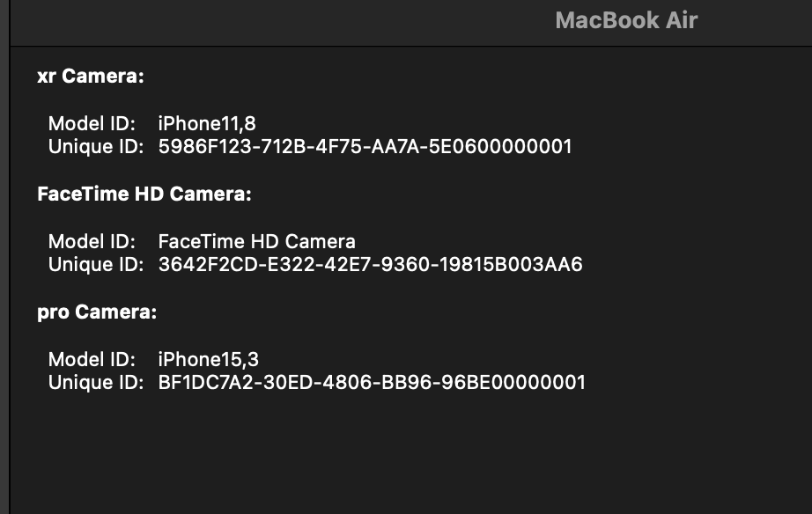
Task: Click Unique ID label under pro Camera
Action: 95,382
